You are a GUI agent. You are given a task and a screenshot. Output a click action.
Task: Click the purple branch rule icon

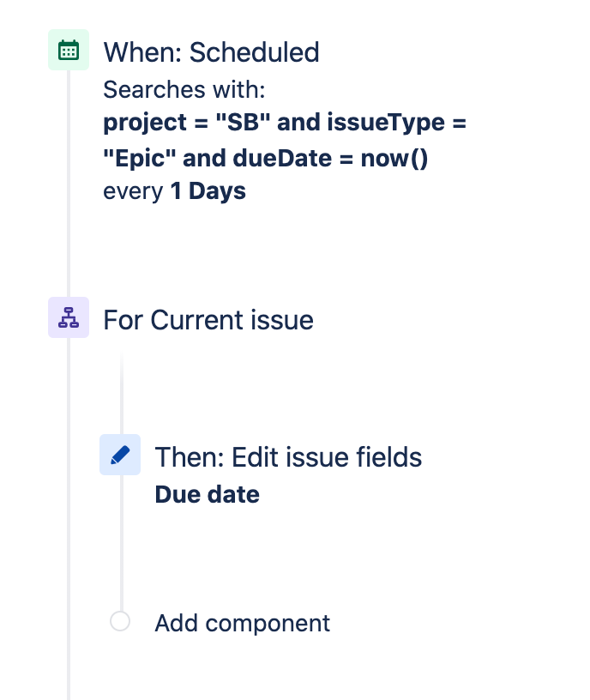click(69, 318)
